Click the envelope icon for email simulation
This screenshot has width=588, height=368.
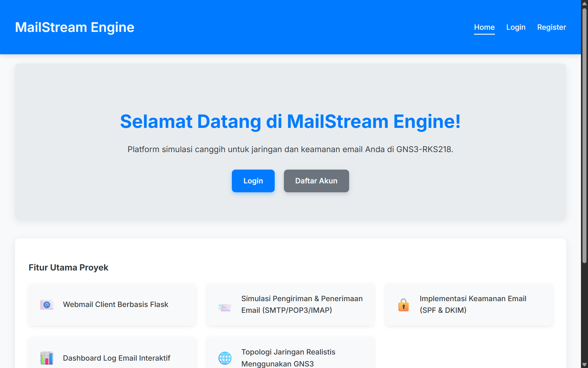pyautogui.click(x=224, y=307)
